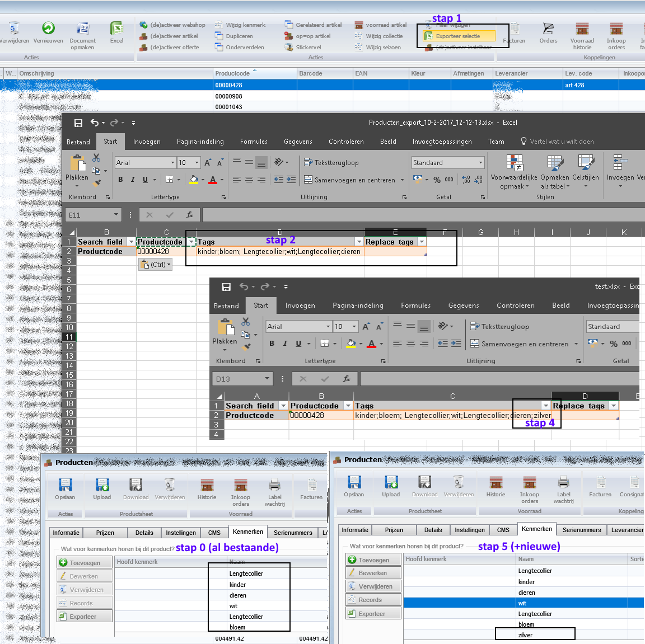Select the product row with code 00000908
645x644 pixels.
[x=228, y=96]
